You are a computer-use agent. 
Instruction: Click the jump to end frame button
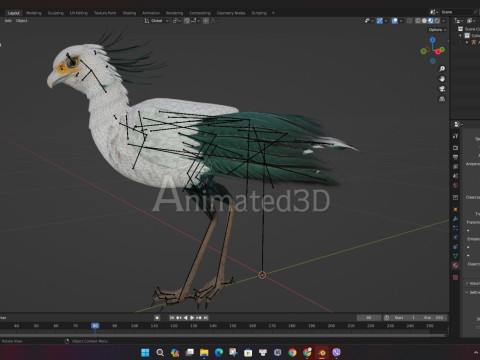tap(206, 318)
